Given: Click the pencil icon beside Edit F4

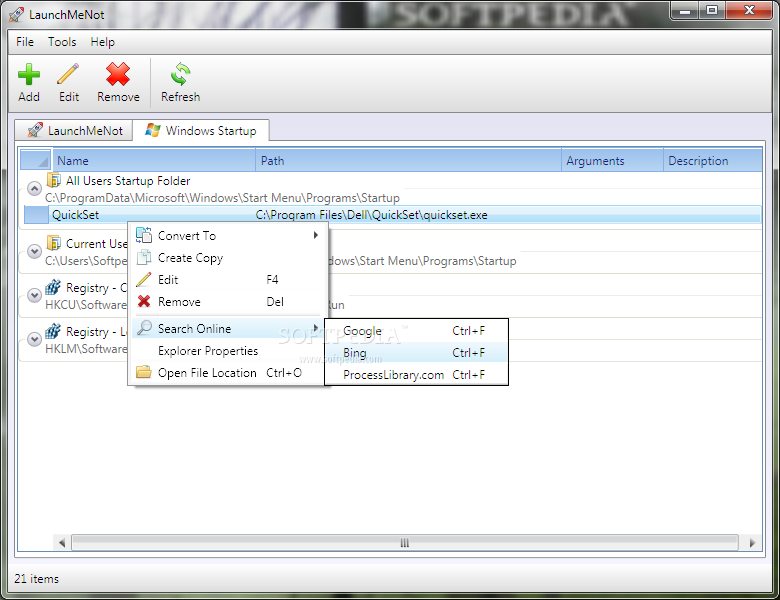Looking at the screenshot, I should [x=144, y=279].
